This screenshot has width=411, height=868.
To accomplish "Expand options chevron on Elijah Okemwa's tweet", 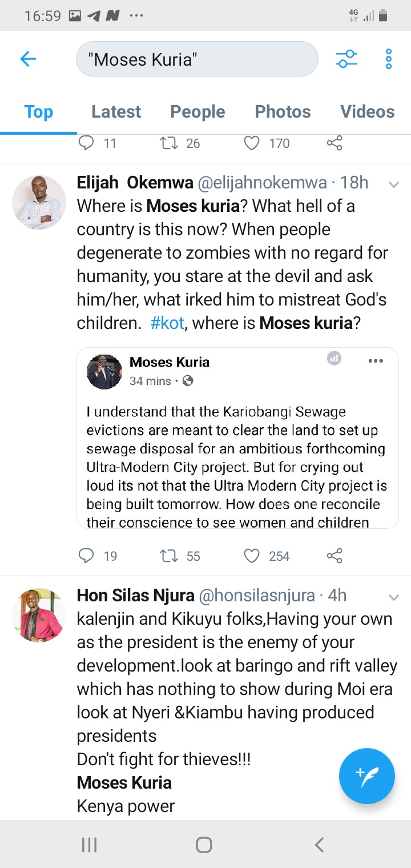I will (393, 184).
